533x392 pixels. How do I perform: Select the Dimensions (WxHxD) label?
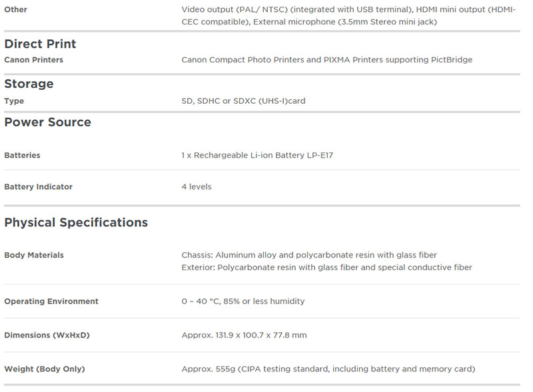tap(47, 335)
